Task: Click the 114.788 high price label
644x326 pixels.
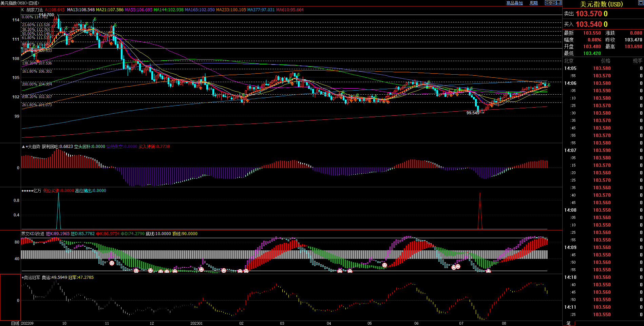Action: pos(46,15)
